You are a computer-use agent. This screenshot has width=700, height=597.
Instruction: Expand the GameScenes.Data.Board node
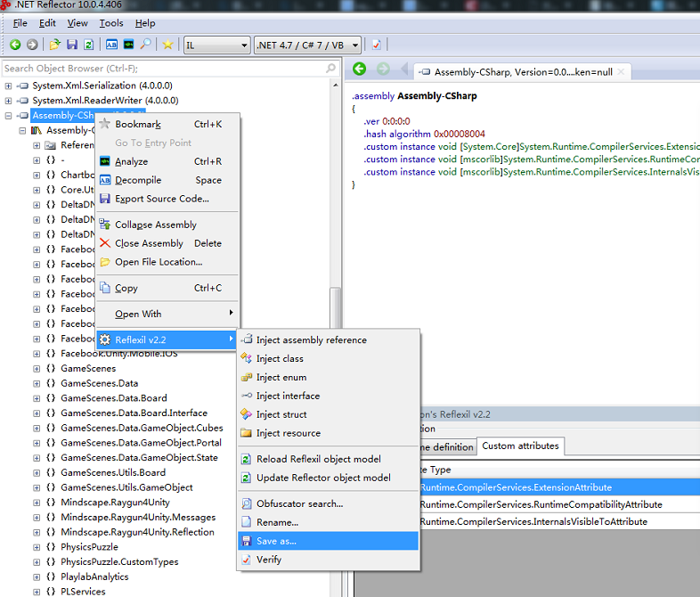[37, 398]
